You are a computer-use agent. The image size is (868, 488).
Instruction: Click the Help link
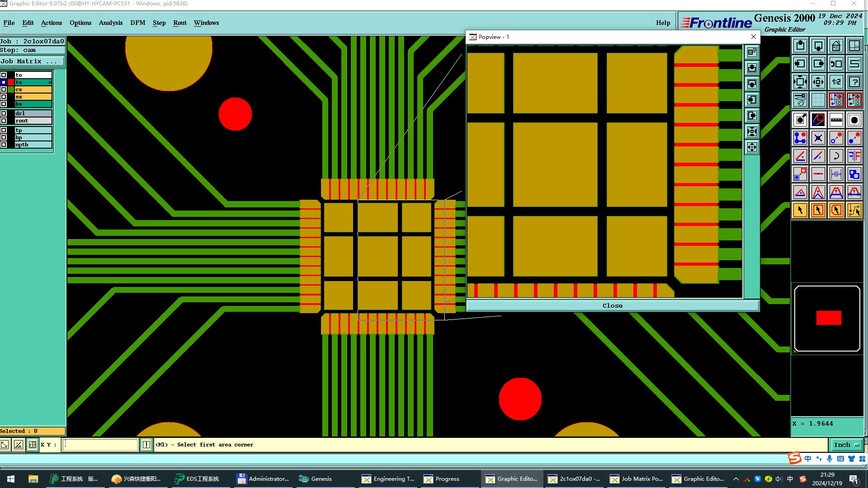(x=663, y=23)
